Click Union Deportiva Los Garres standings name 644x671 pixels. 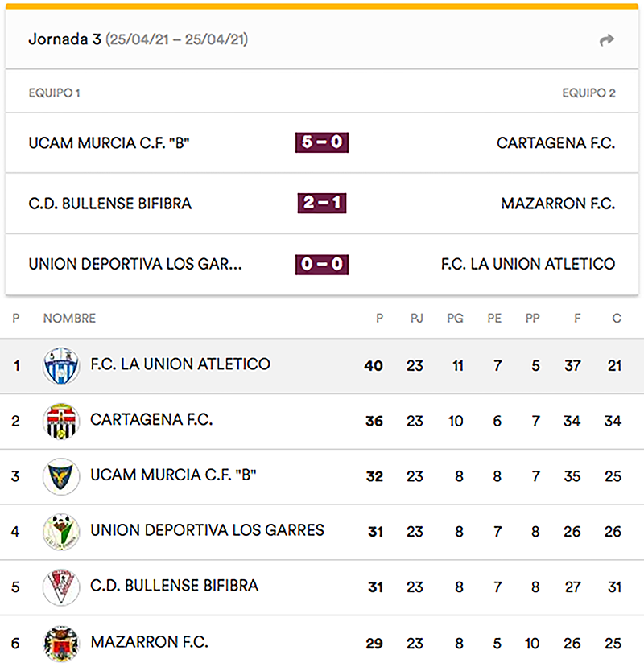click(207, 531)
